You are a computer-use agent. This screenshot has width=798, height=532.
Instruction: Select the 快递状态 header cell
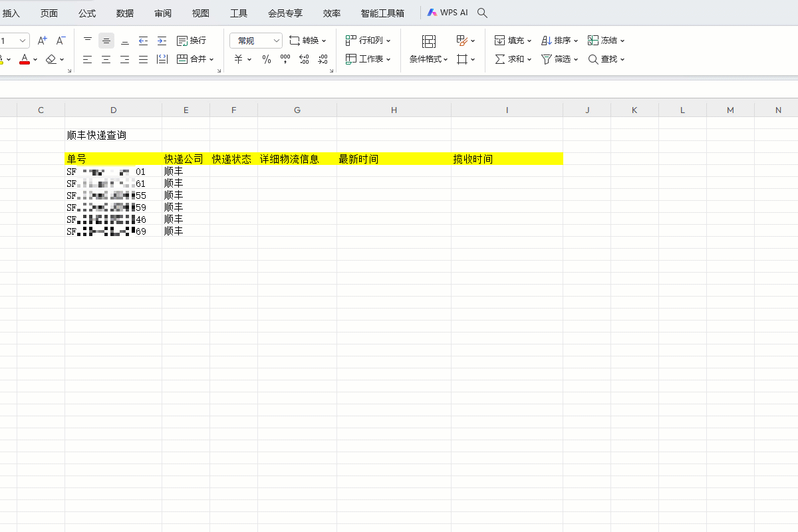tap(233, 159)
